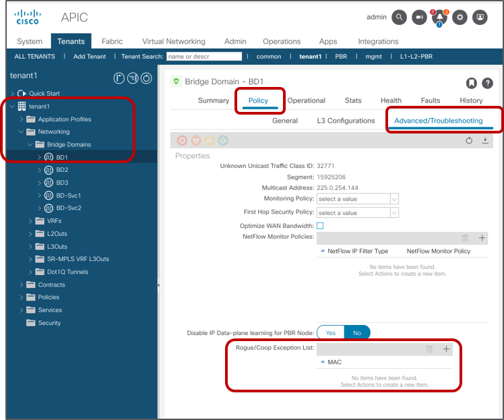Click the red critical fault icon
This screenshot has height=420, width=504.
point(182,140)
